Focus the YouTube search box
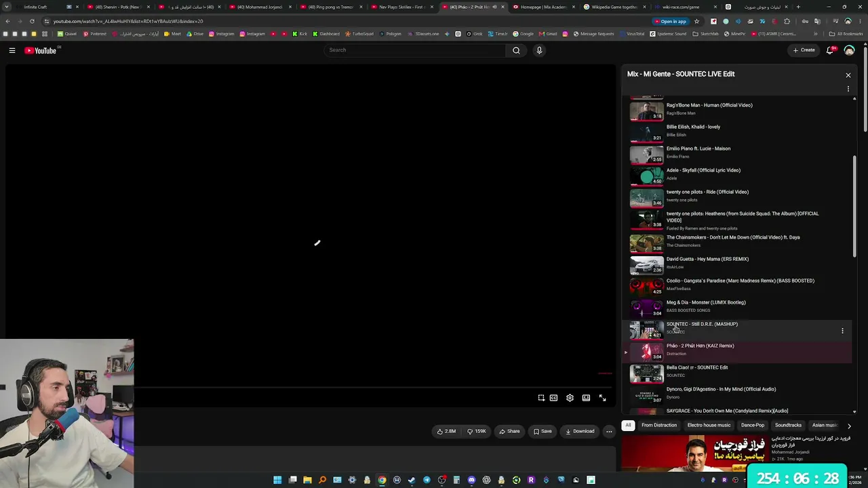 pos(415,50)
